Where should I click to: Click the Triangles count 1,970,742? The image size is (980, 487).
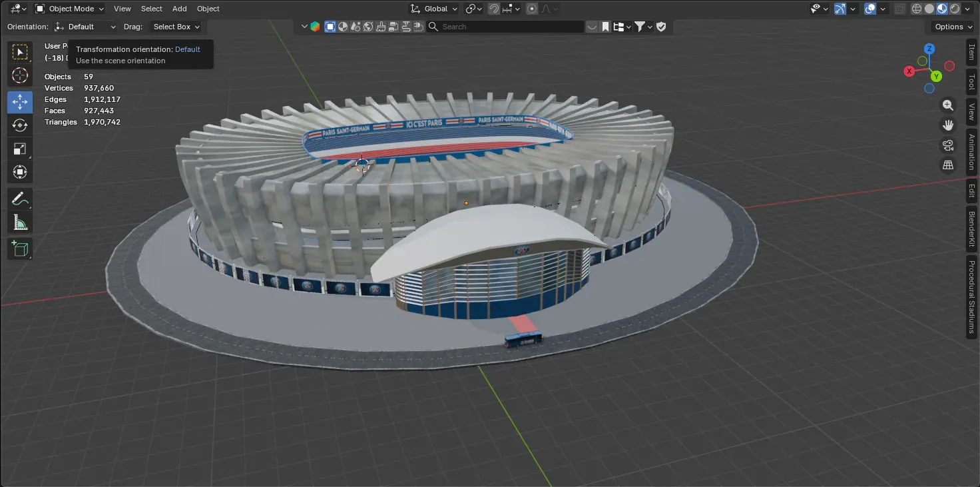102,122
